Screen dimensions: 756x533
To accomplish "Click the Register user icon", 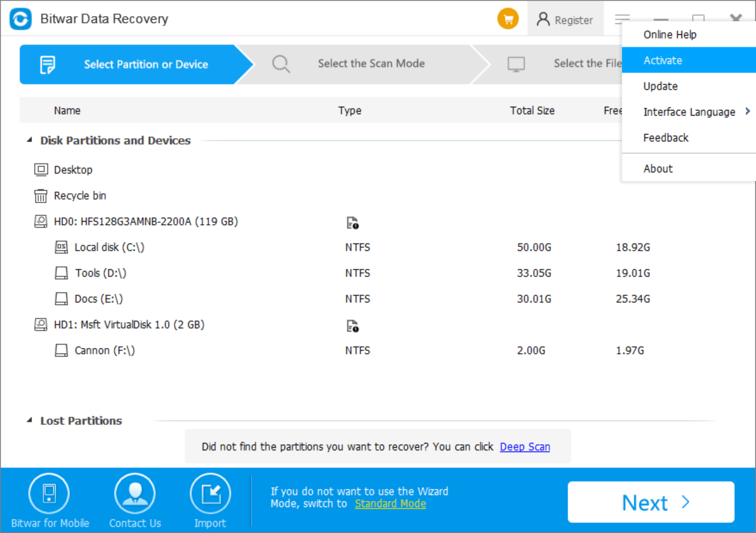I will click(543, 19).
